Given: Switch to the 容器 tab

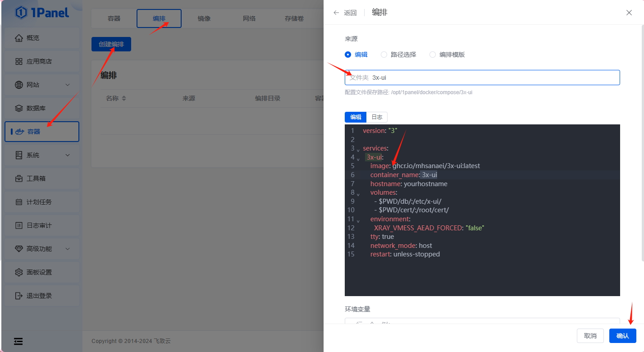Looking at the screenshot, I should (x=114, y=18).
